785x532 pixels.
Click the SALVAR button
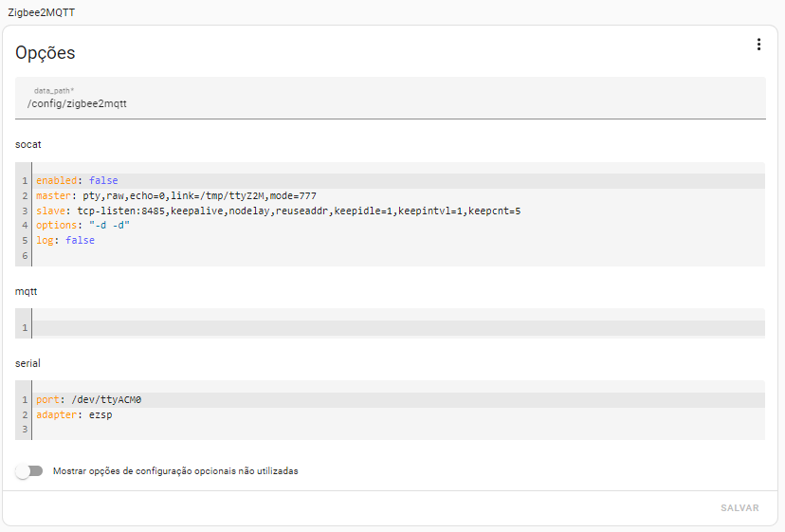click(x=739, y=508)
